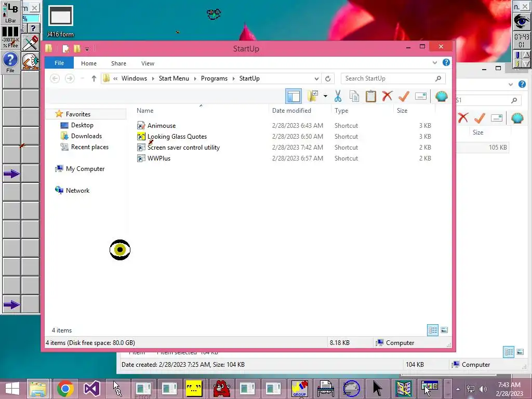Click Windows in the address breadcrumb
Screen dimensions: 532x399
click(134, 78)
